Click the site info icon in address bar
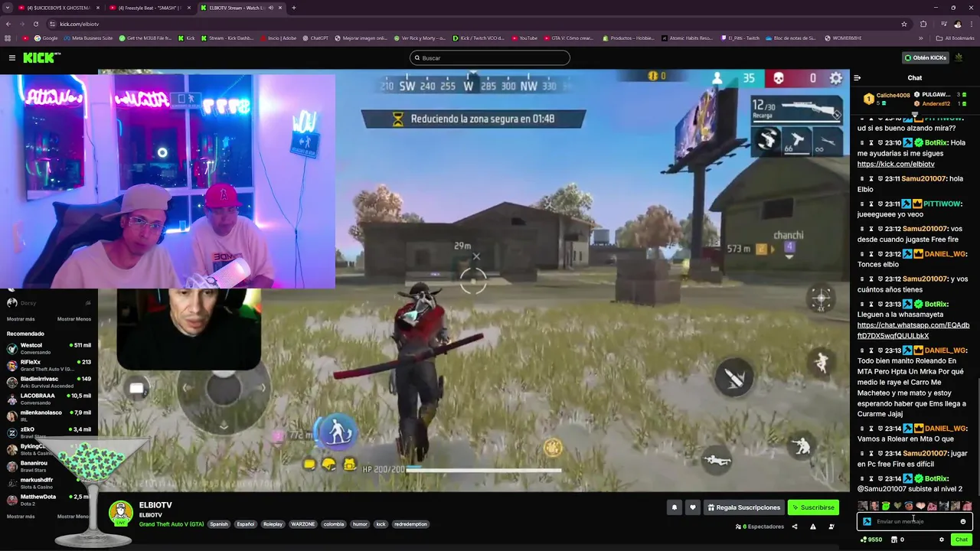Screen dimensions: 980x551 pos(52,24)
